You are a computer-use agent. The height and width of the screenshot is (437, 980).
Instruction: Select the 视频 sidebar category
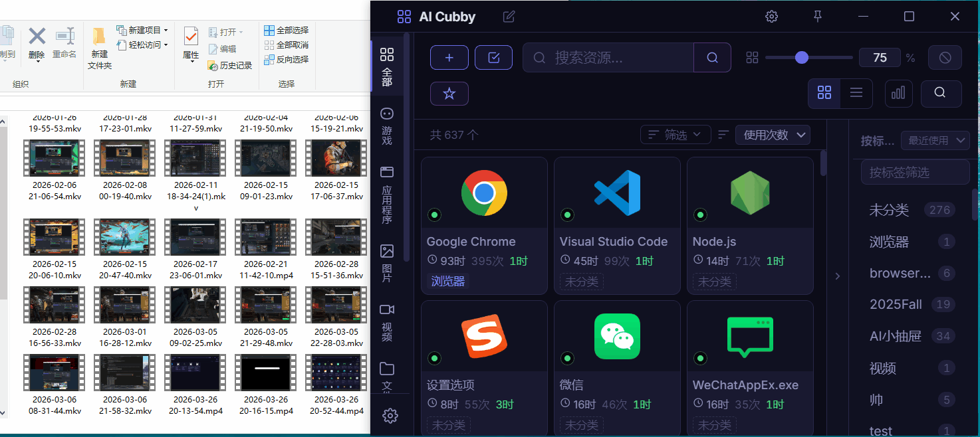point(387,322)
